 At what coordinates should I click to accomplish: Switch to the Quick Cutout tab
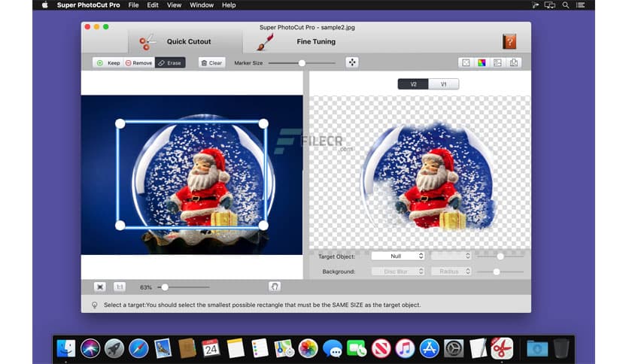pos(186,41)
